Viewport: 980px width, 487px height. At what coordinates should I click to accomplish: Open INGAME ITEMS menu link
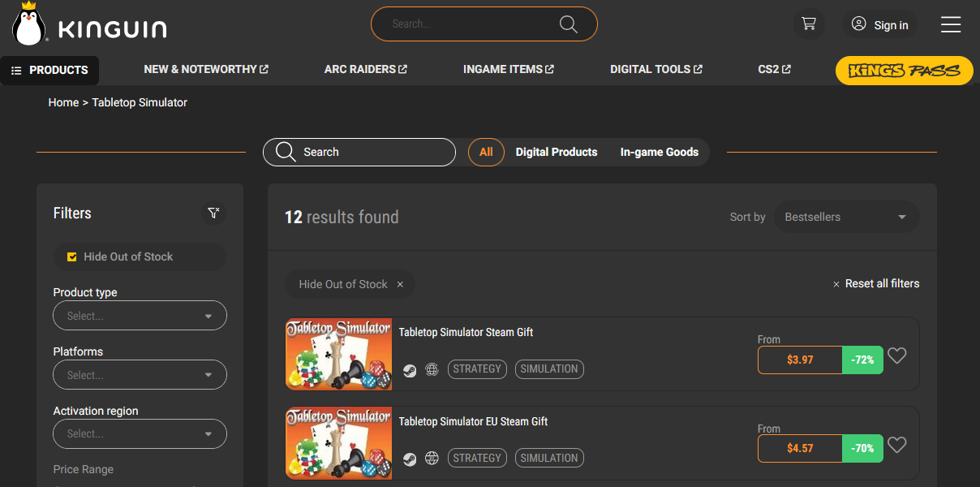pyautogui.click(x=509, y=70)
